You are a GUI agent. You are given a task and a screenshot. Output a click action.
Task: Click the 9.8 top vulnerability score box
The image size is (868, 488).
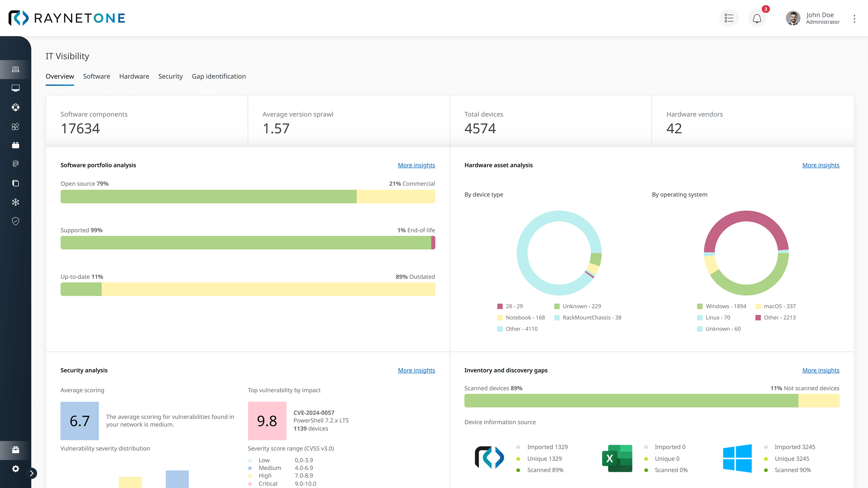point(267,421)
